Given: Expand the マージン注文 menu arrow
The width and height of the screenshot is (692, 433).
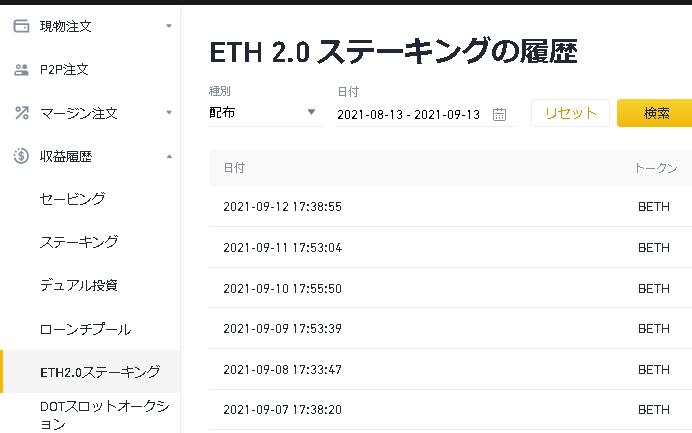Looking at the screenshot, I should [168, 113].
